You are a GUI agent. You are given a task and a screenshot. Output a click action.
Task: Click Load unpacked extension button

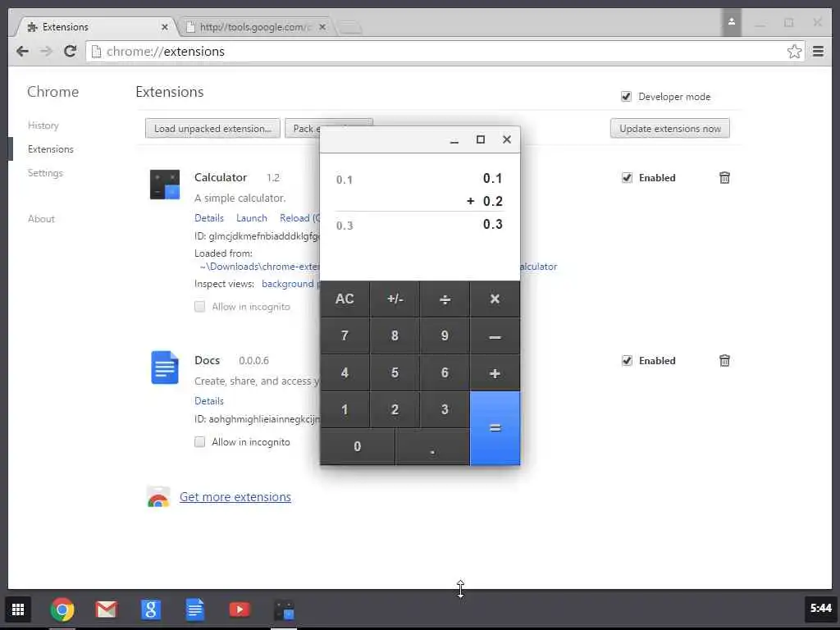pyautogui.click(x=212, y=129)
